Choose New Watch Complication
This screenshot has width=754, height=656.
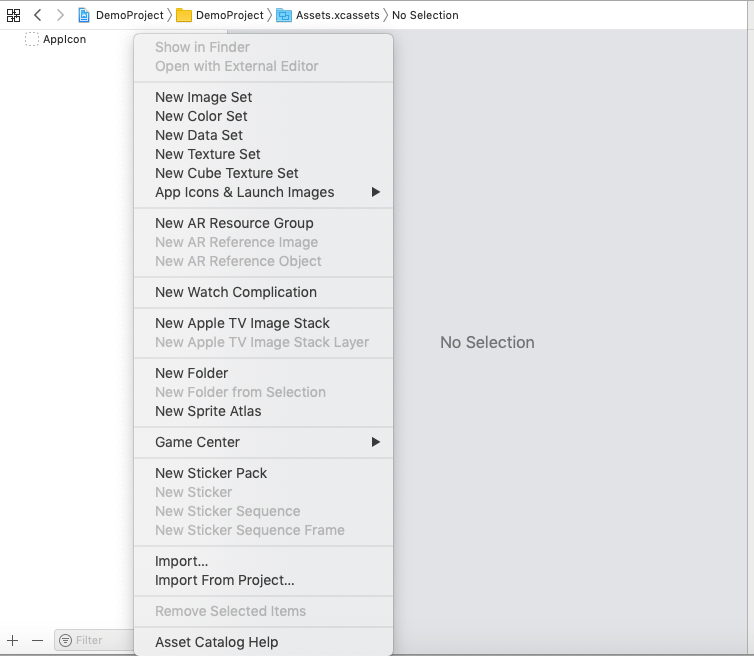pos(264,292)
